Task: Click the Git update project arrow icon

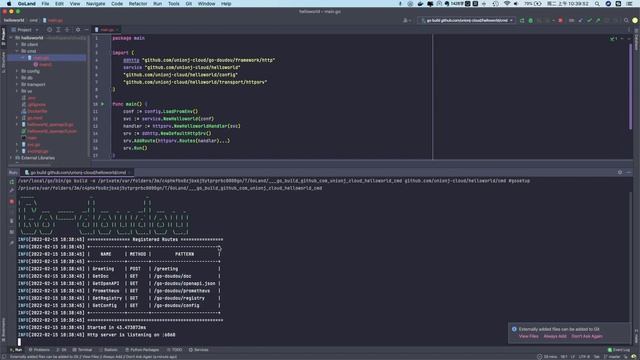Action: 581,20
